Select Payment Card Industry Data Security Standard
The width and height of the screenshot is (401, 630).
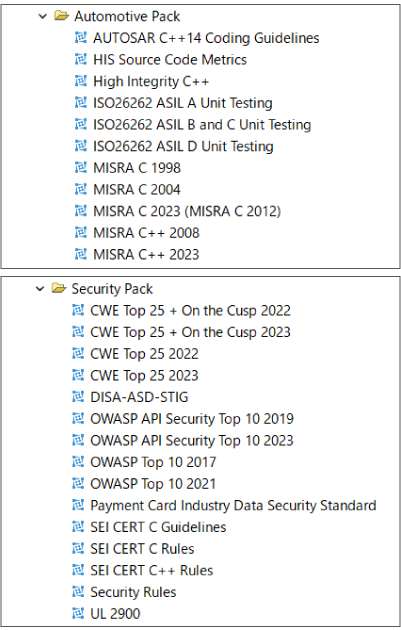[233, 505]
